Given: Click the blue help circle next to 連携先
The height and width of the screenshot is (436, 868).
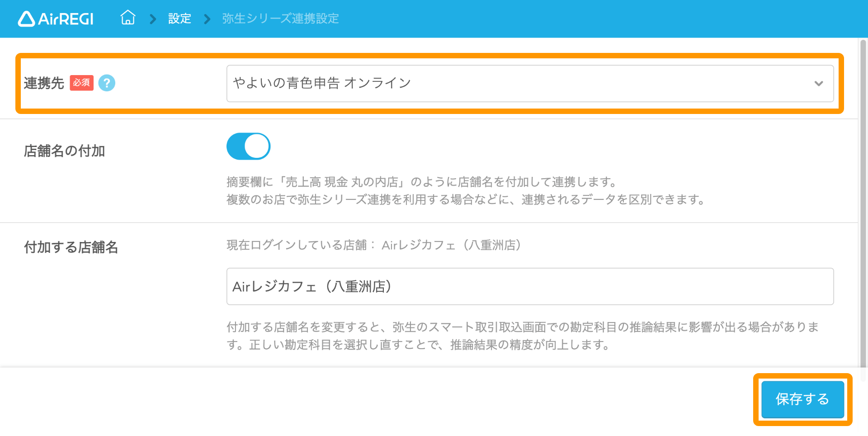Looking at the screenshot, I should (x=107, y=83).
